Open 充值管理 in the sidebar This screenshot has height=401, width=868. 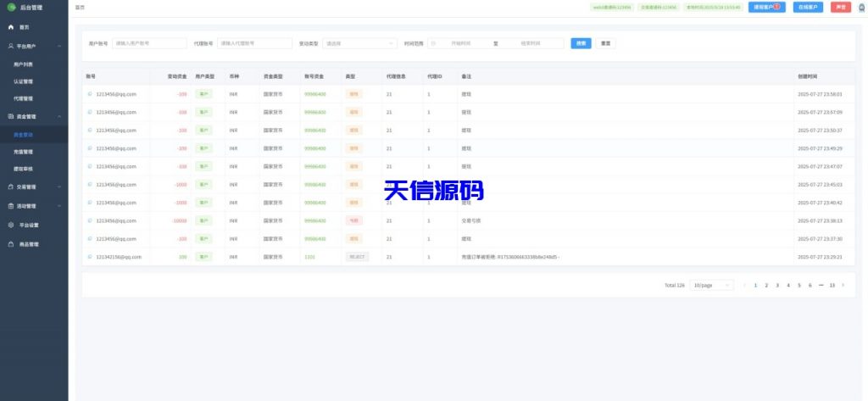click(x=24, y=152)
